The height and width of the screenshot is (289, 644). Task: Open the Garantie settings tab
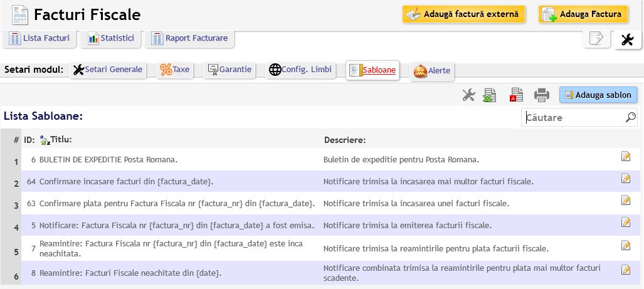click(230, 70)
